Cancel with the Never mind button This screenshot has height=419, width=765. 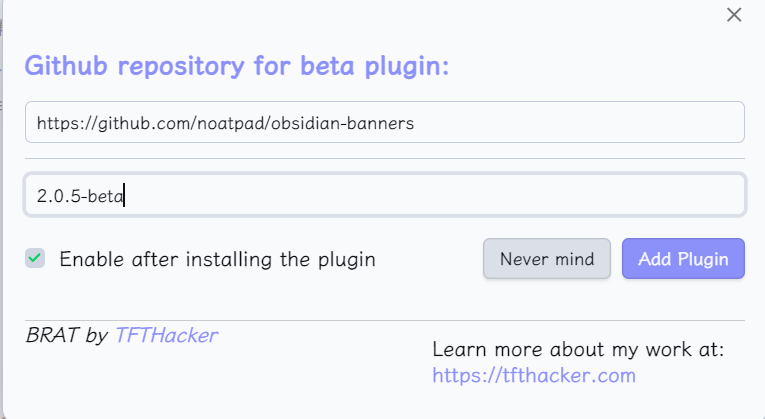click(547, 259)
